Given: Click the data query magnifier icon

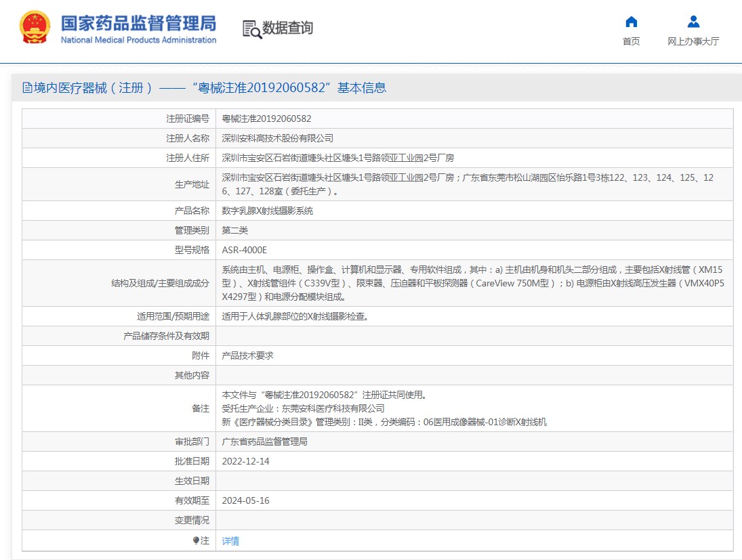Looking at the screenshot, I should click(x=252, y=29).
